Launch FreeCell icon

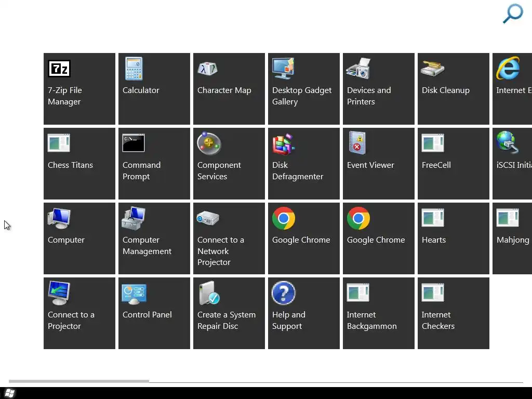(x=433, y=143)
